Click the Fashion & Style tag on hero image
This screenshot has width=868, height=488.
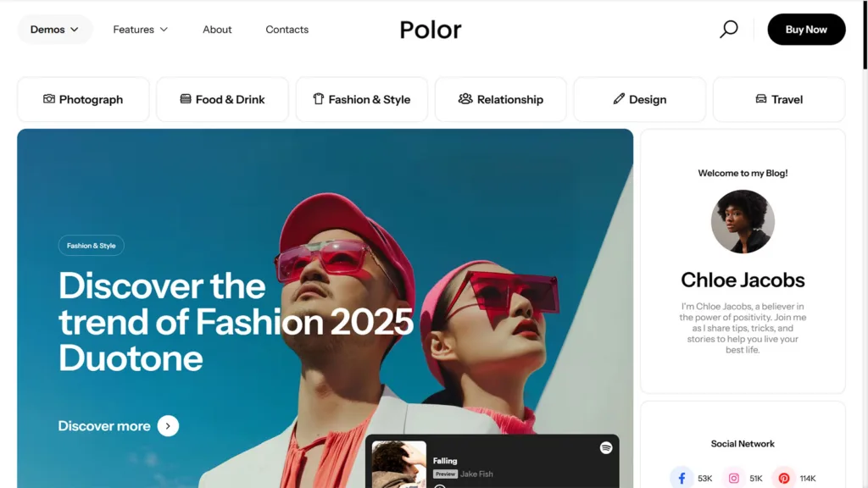coord(92,246)
